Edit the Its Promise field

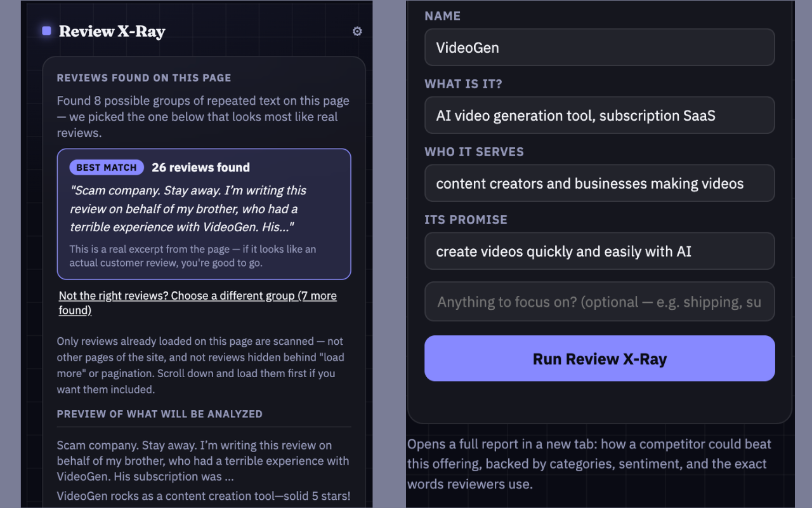[599, 251]
